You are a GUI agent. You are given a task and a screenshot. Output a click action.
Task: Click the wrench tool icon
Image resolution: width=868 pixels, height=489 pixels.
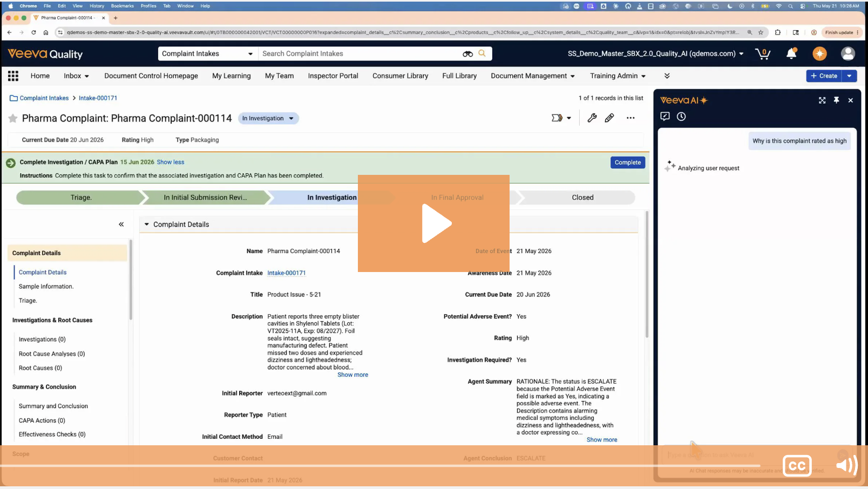(x=592, y=118)
